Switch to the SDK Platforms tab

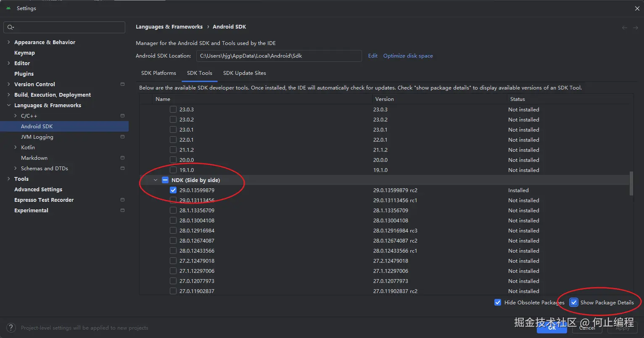158,73
